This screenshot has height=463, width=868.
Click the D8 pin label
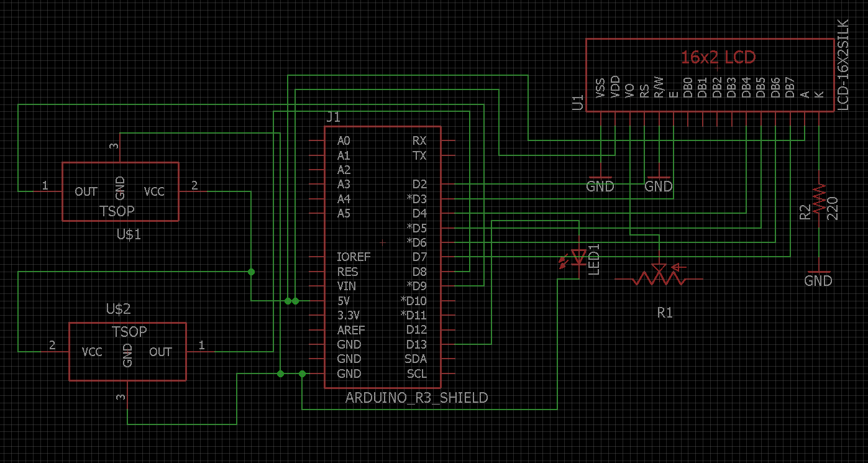(419, 272)
